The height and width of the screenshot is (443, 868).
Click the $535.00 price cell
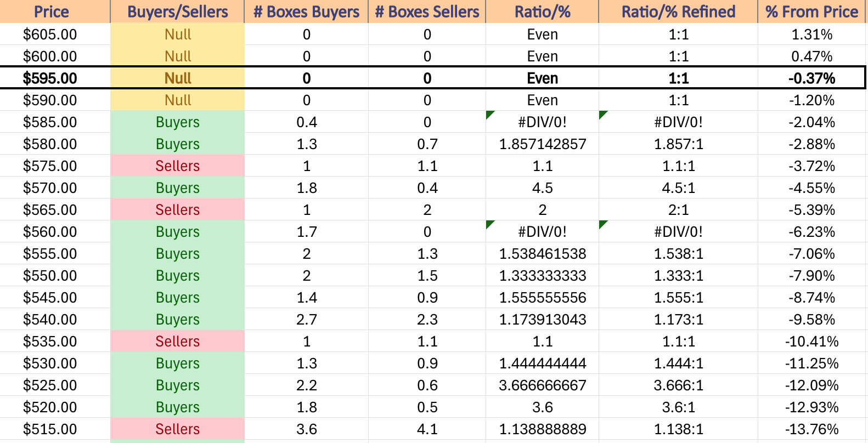coord(55,341)
